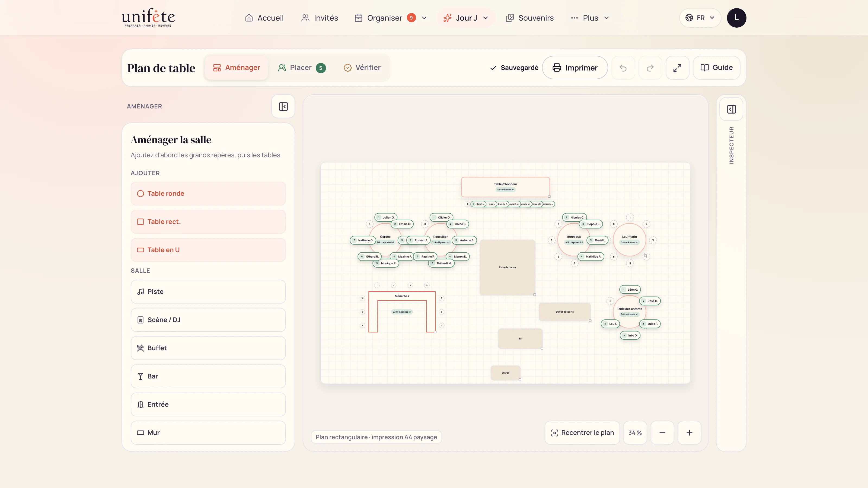Open the user avatar L menu

[x=736, y=18]
